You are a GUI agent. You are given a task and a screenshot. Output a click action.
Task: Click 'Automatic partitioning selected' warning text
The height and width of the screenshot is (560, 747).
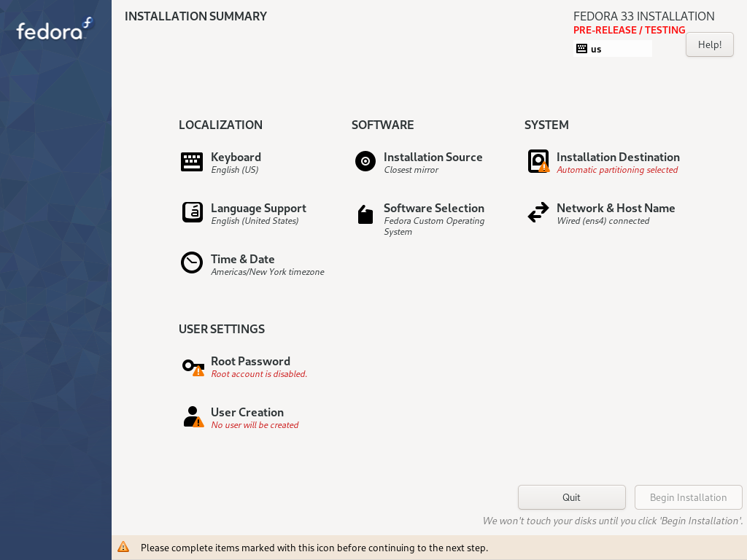[x=617, y=170]
